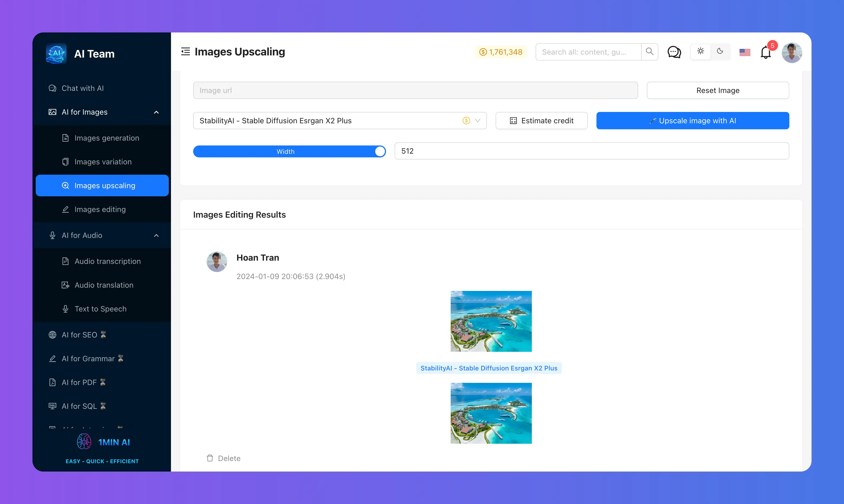The image size is (844, 504).
Task: Open the StabilityAI model dropdown
Action: [339, 121]
